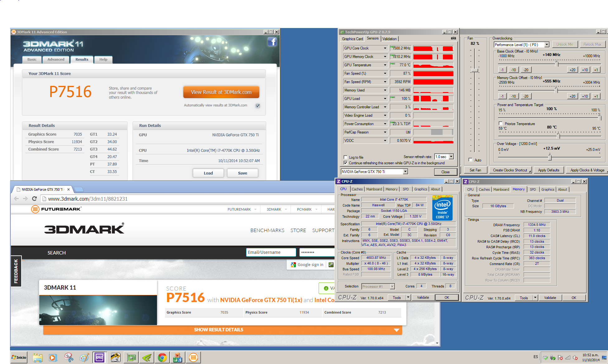
Task: Enable Auto fan checkbox
Action: tap(471, 160)
